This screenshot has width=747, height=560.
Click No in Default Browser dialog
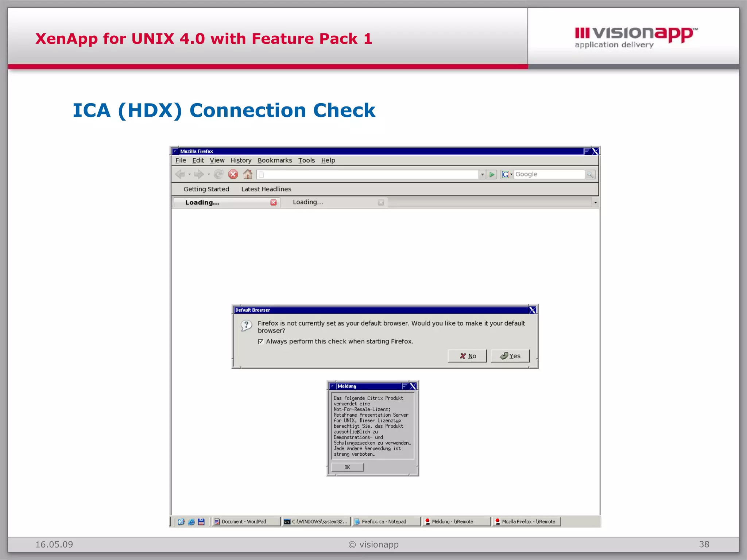pyautogui.click(x=467, y=356)
